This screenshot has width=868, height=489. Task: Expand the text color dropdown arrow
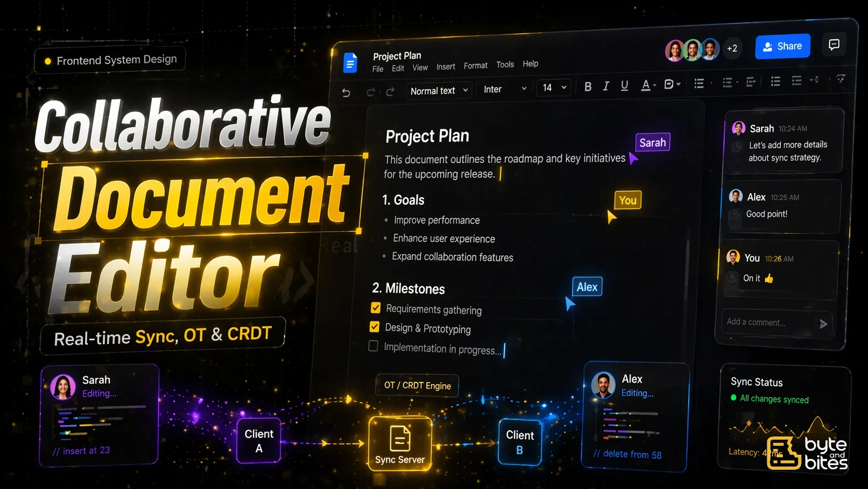click(655, 85)
